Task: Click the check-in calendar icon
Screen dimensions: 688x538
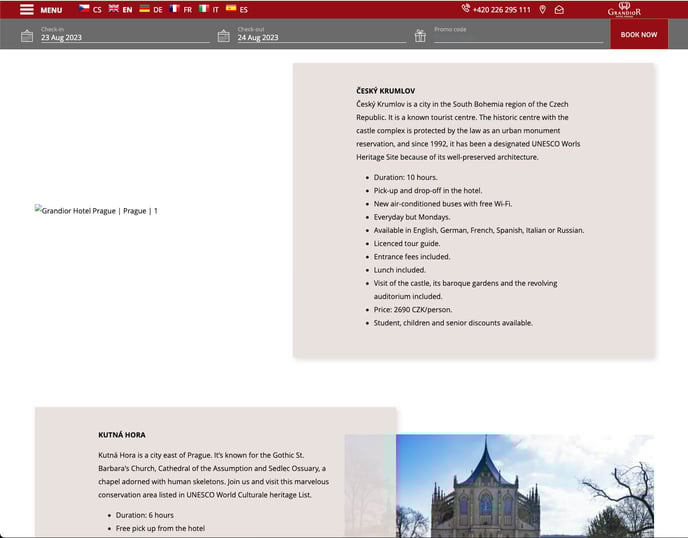Action: point(27,36)
